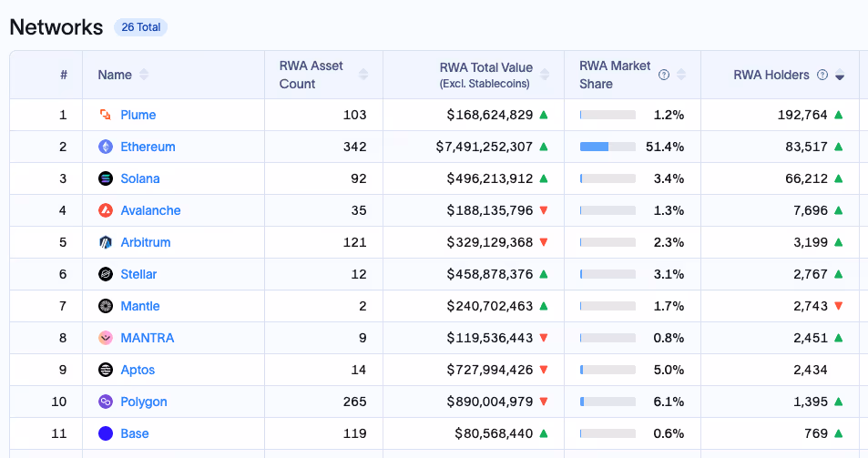868x458 pixels.
Task: Sort by RWA Asset Count arrows
Action: pyautogui.click(x=363, y=75)
